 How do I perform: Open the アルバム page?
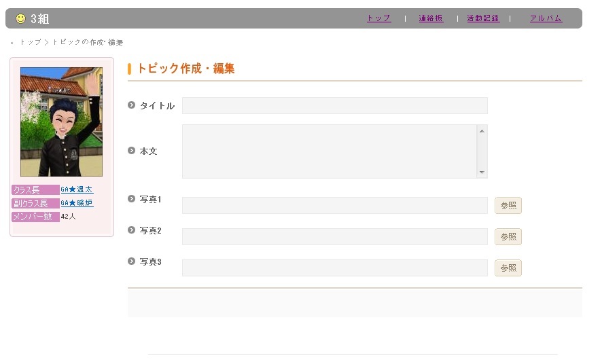click(546, 18)
